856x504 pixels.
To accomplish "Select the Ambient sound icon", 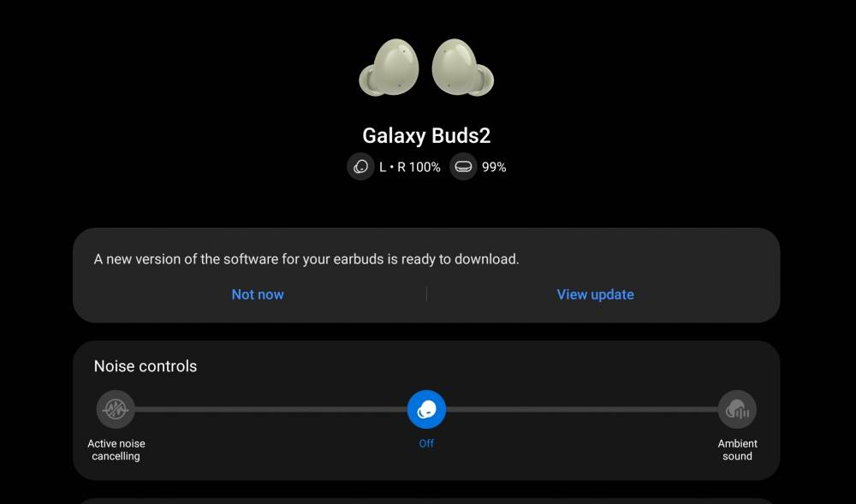I will click(x=737, y=409).
